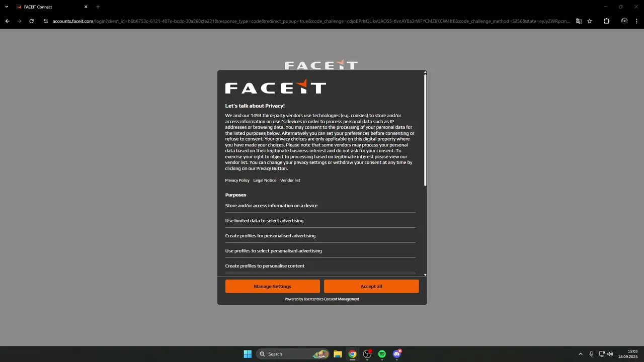Click the microphone tray icon
The image size is (644, 362).
[591, 354]
